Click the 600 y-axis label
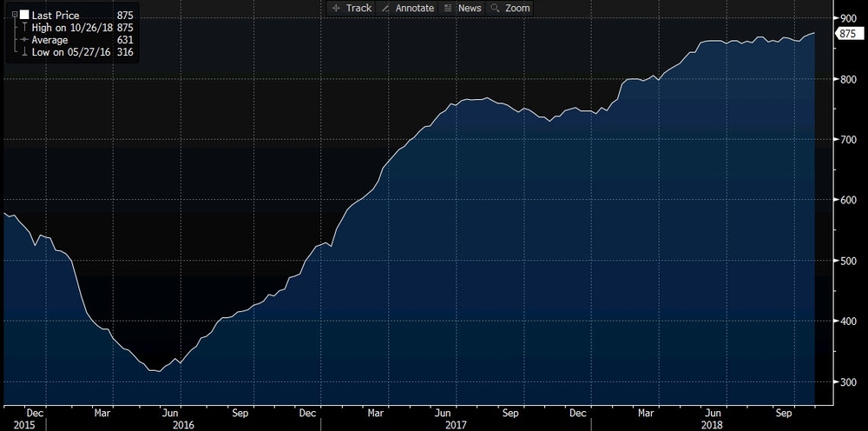 pyautogui.click(x=849, y=200)
